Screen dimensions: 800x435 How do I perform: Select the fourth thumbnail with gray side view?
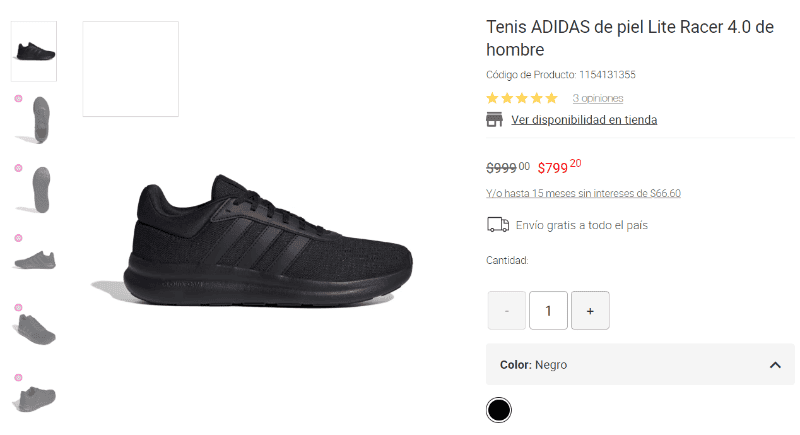[35, 258]
